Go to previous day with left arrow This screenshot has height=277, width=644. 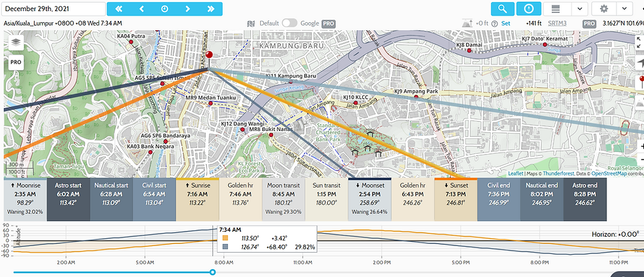pyautogui.click(x=142, y=9)
